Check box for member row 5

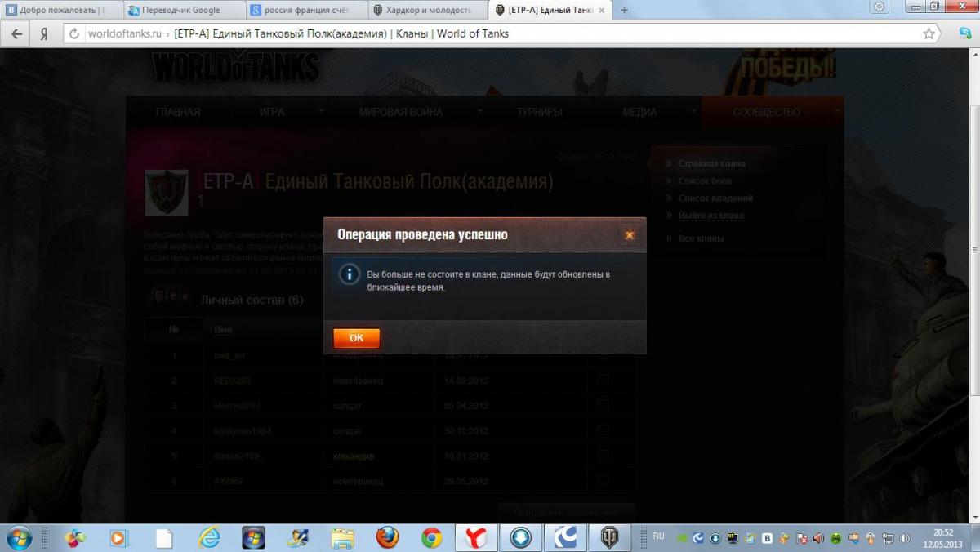pyautogui.click(x=604, y=455)
